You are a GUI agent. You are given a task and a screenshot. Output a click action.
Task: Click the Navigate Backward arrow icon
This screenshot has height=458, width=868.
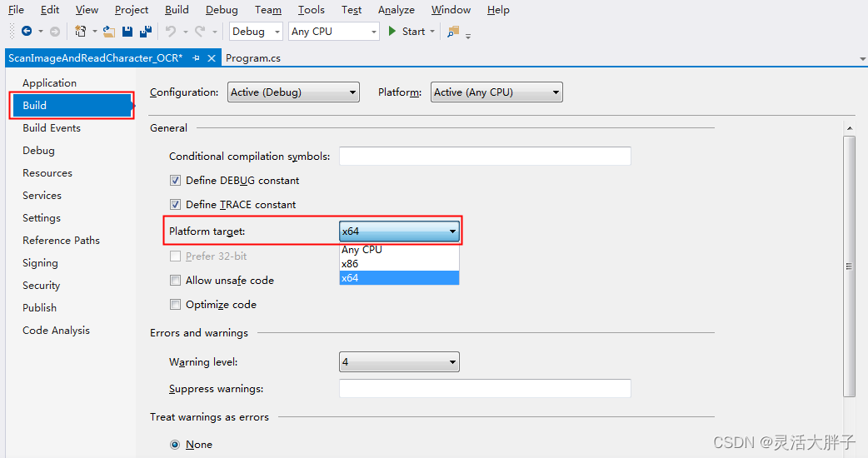[26, 31]
